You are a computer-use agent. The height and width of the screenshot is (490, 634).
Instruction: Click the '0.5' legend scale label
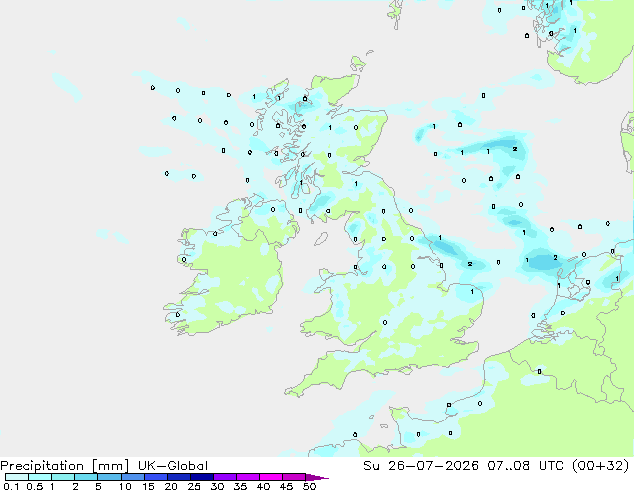pos(34,486)
